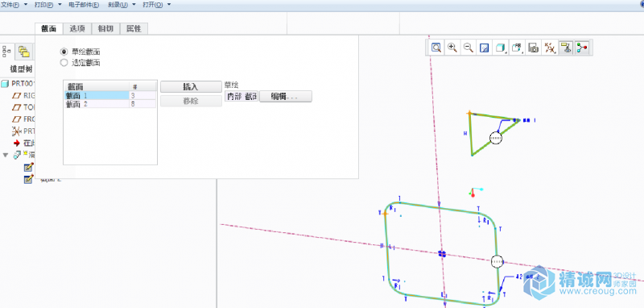Screen dimensions: 644x308
Task: Open the 打开(O) dropdown menu
Action: 157,5
